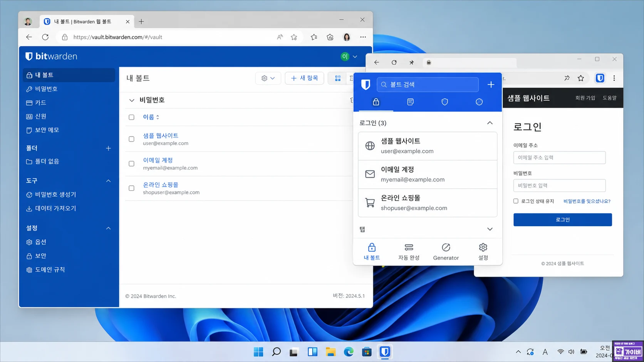
Task: Check the 이메일 계정 row checkbox
Action: (131, 163)
